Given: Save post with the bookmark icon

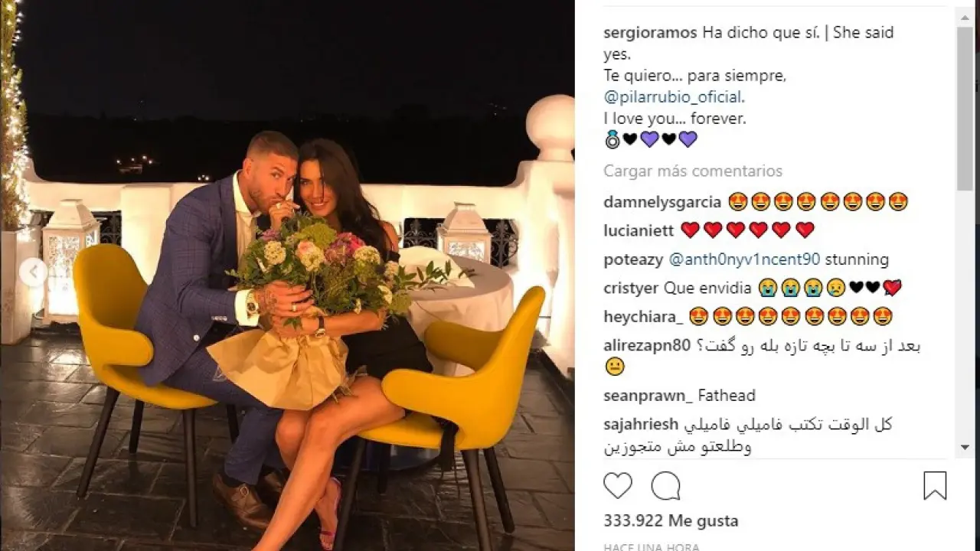Looking at the screenshot, I should click(x=935, y=486).
